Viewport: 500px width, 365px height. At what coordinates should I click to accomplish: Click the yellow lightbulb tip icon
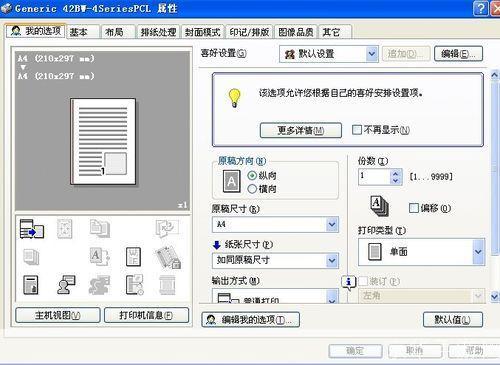pyautogui.click(x=234, y=98)
